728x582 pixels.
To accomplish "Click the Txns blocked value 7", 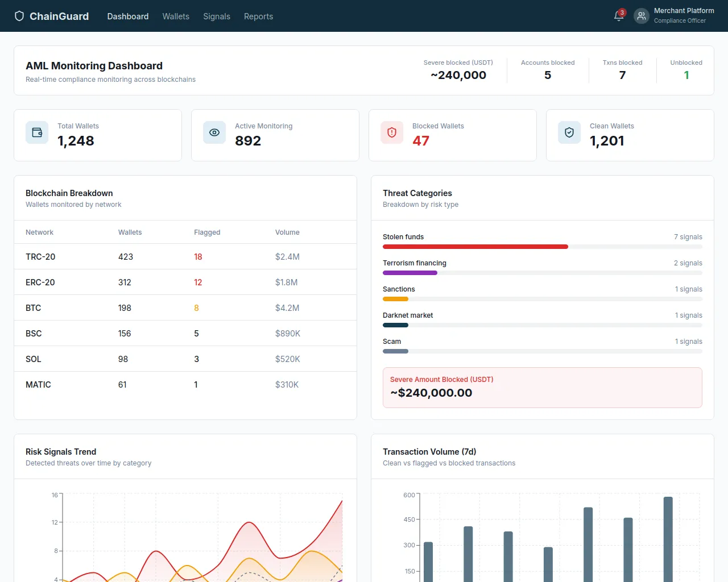I will click(x=622, y=75).
